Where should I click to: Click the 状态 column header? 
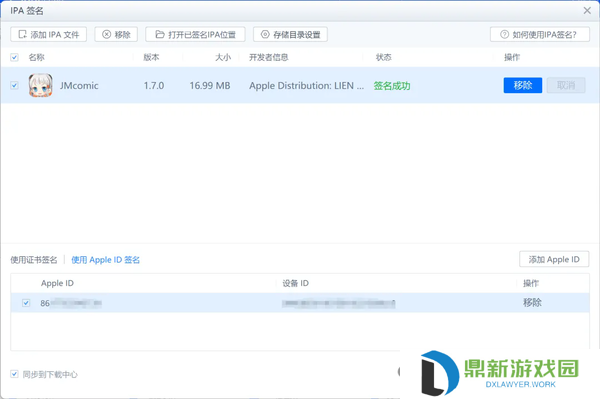tap(383, 57)
